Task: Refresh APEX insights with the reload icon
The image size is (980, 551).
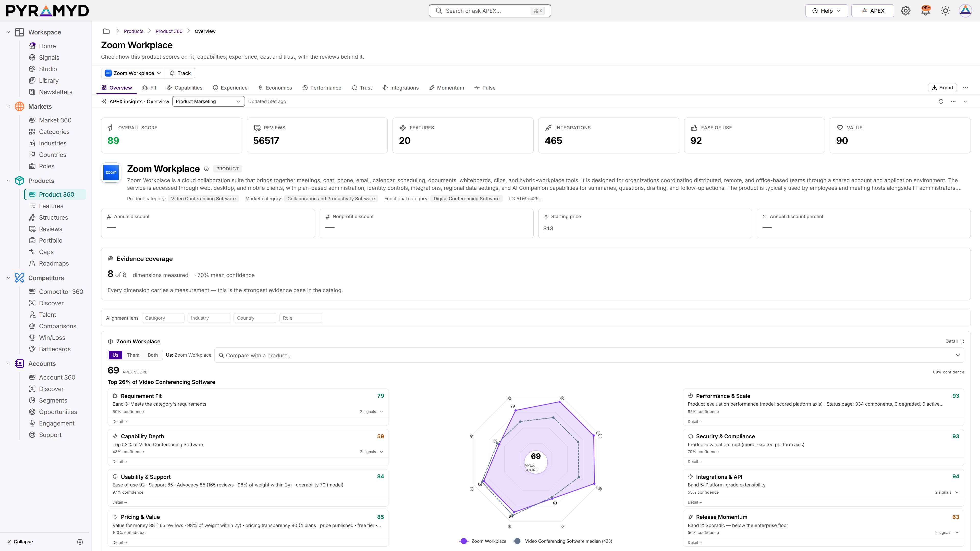Action: pos(941,102)
